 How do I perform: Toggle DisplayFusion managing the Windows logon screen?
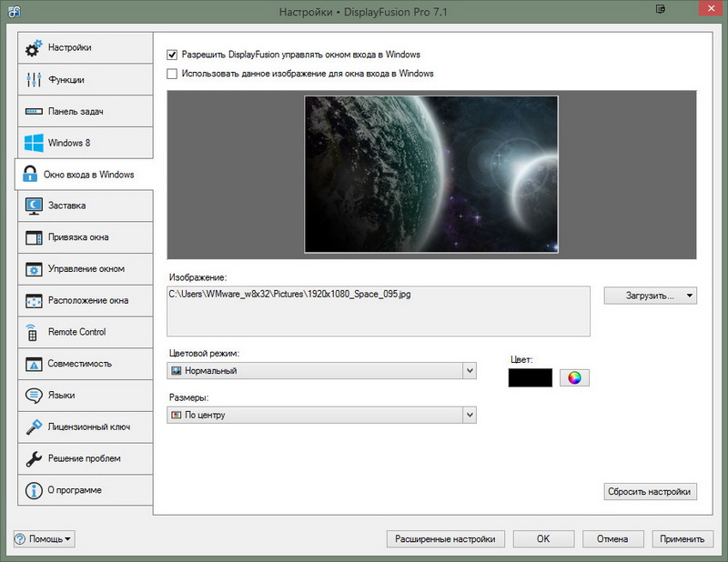click(x=172, y=55)
